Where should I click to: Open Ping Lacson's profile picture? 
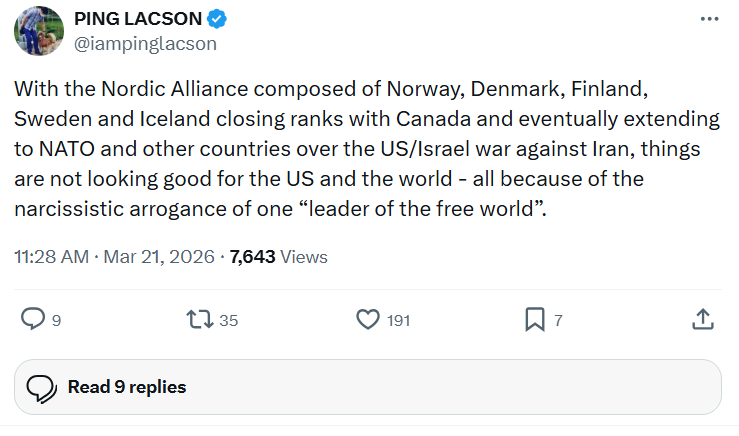[x=39, y=31]
